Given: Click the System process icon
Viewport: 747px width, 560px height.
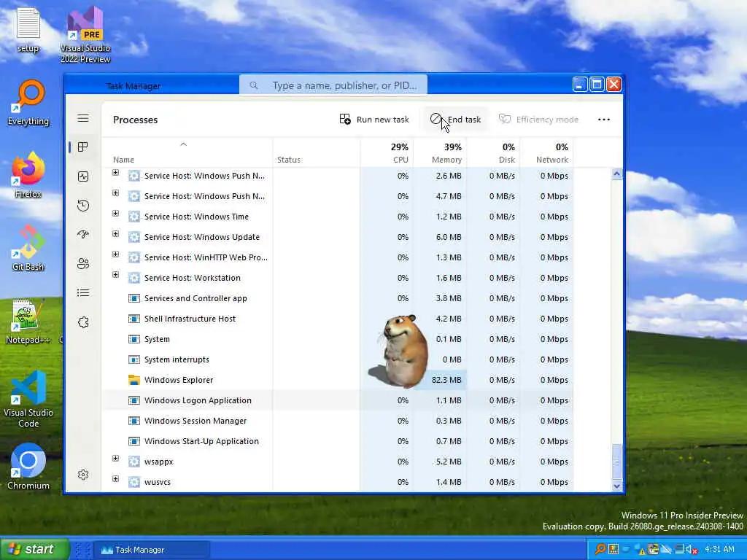Looking at the screenshot, I should [134, 339].
